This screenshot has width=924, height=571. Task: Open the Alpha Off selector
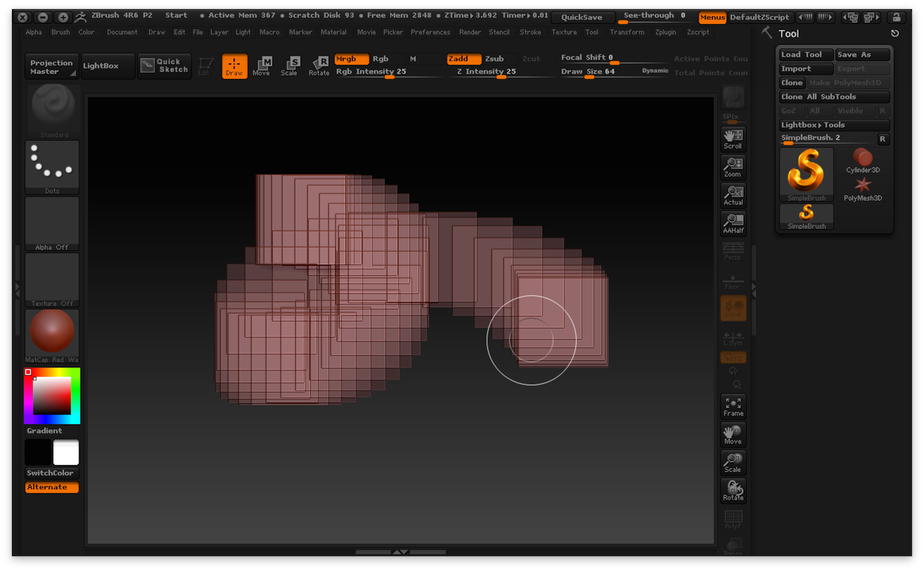(53, 224)
